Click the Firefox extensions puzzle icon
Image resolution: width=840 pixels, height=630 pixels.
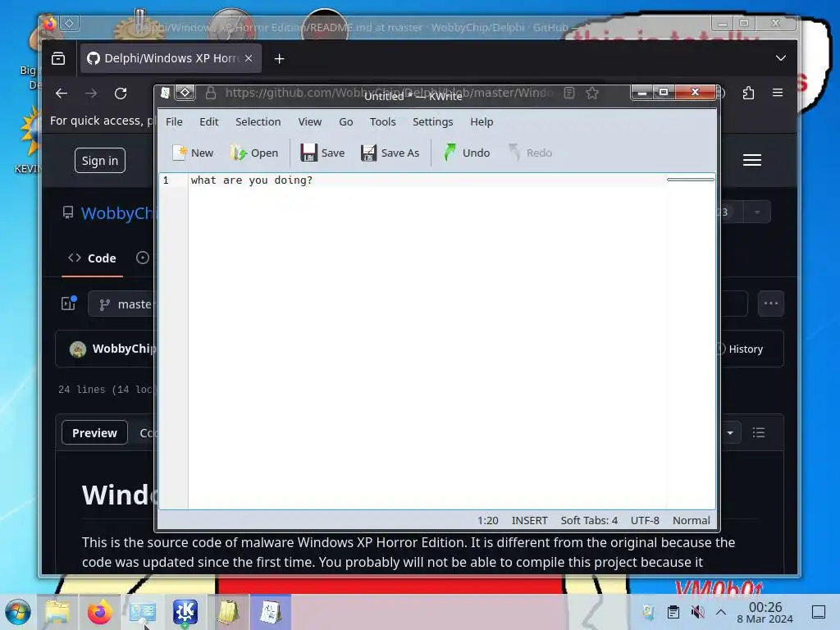click(748, 93)
